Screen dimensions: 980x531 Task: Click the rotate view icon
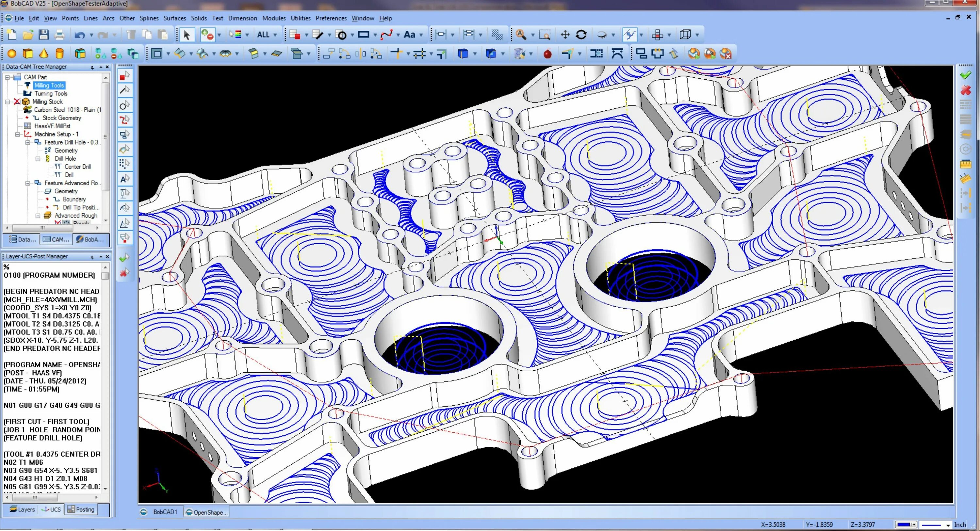[x=581, y=35]
